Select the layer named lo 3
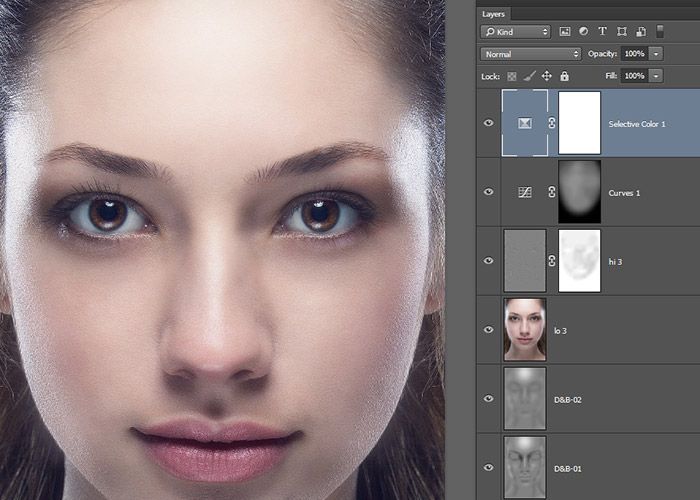The height and width of the screenshot is (500, 700). tap(560, 331)
